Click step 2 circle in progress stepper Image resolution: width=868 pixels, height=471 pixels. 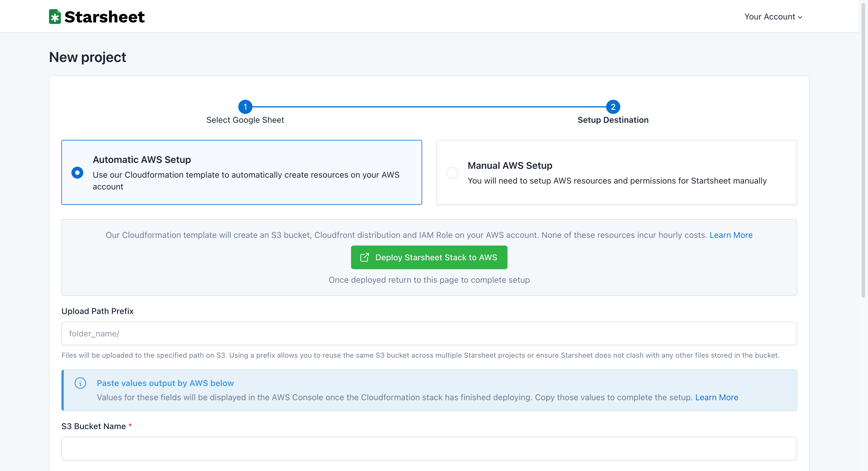click(x=613, y=107)
